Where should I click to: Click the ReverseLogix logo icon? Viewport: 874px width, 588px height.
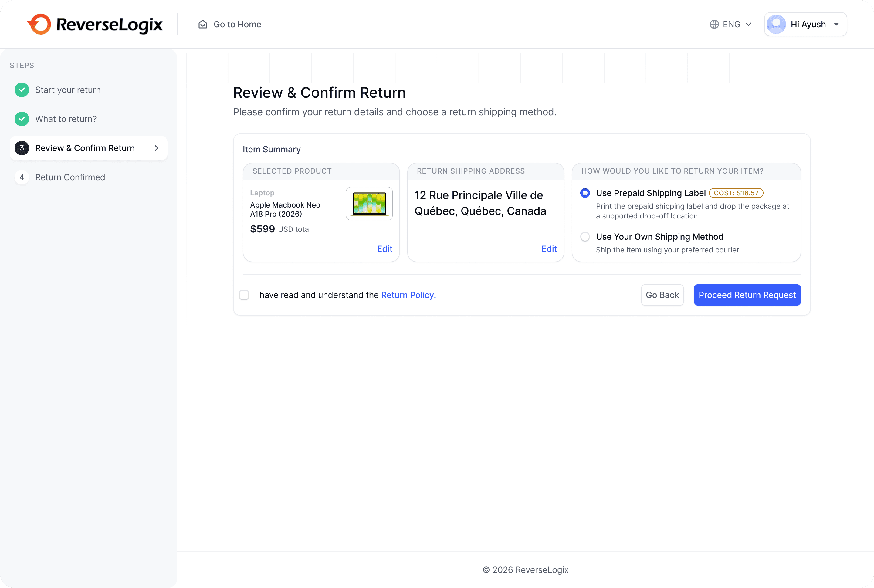[39, 24]
